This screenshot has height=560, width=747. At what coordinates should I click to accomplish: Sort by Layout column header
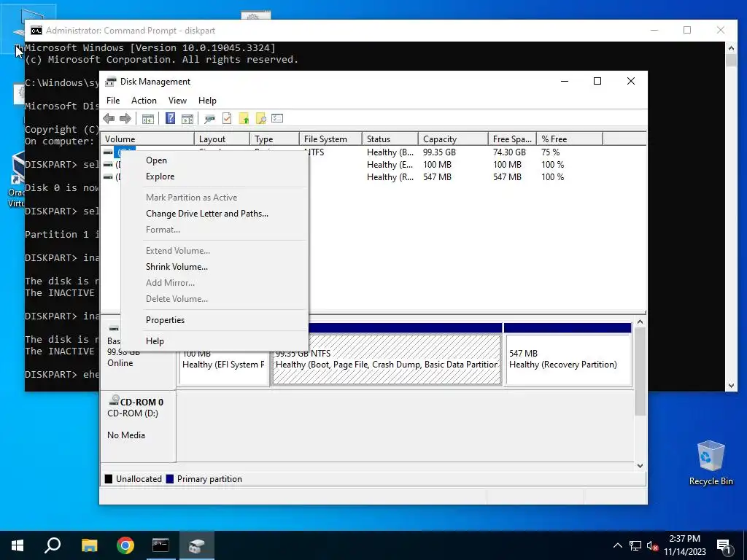[x=222, y=139]
